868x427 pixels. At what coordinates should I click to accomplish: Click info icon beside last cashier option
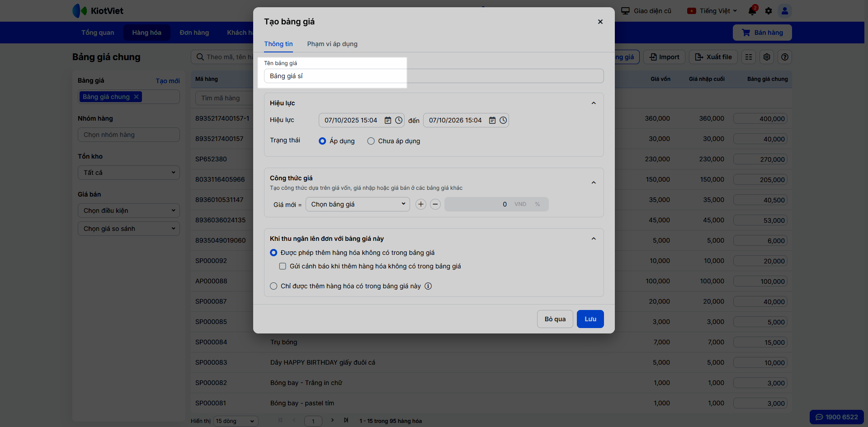(x=428, y=286)
